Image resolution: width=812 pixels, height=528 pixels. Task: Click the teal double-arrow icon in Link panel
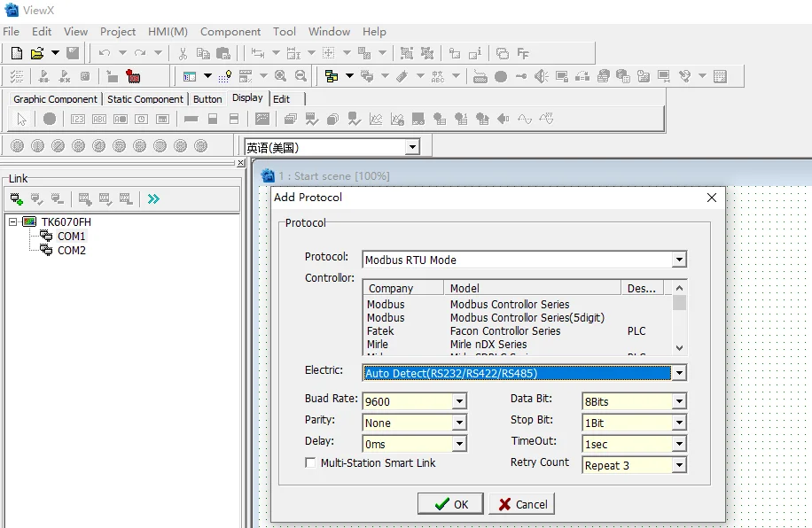153,199
